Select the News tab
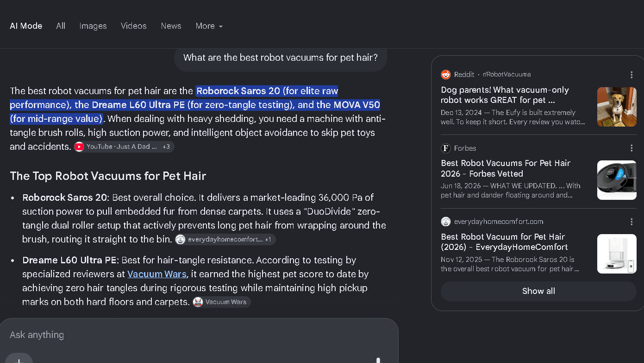Viewport: 644px width, 363px height. click(x=171, y=26)
